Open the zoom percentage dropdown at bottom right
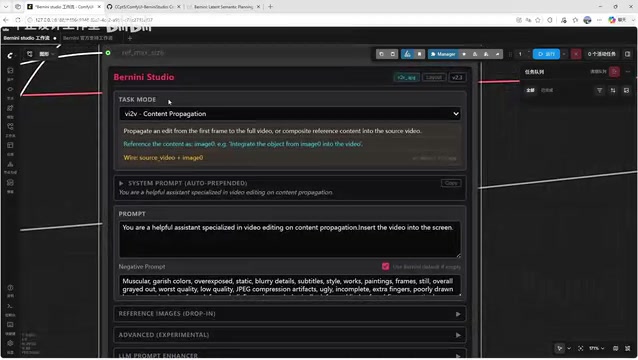This screenshot has width=638, height=360. 596,348
